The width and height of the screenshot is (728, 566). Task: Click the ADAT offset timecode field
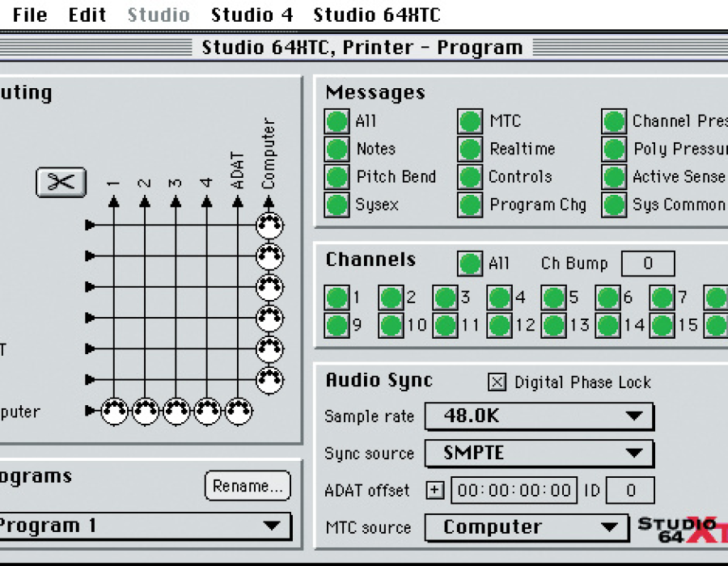(x=514, y=490)
